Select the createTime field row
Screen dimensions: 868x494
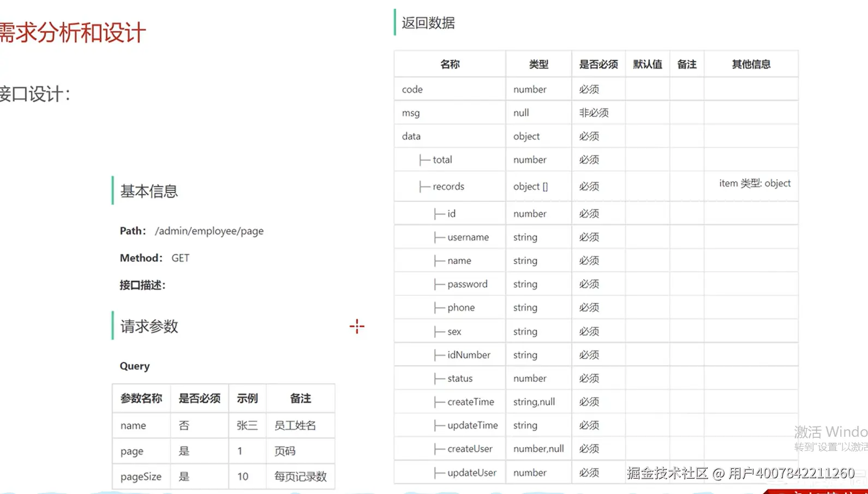470,402
